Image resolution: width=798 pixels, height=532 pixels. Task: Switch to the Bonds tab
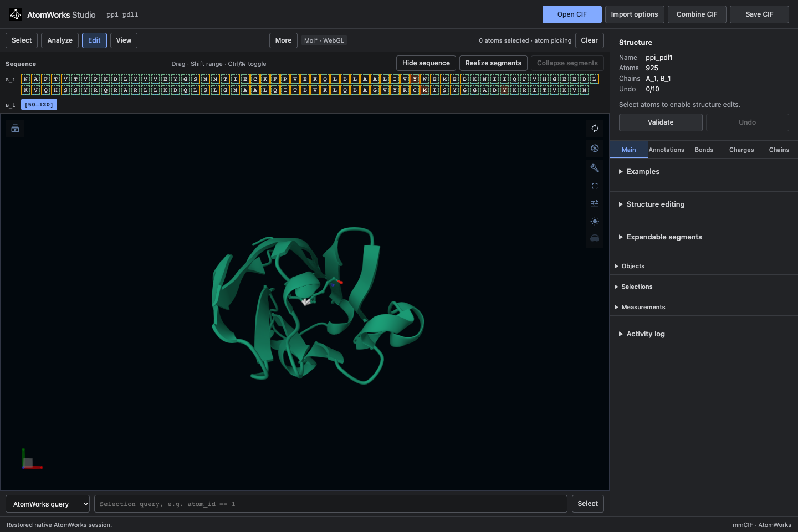(704, 150)
